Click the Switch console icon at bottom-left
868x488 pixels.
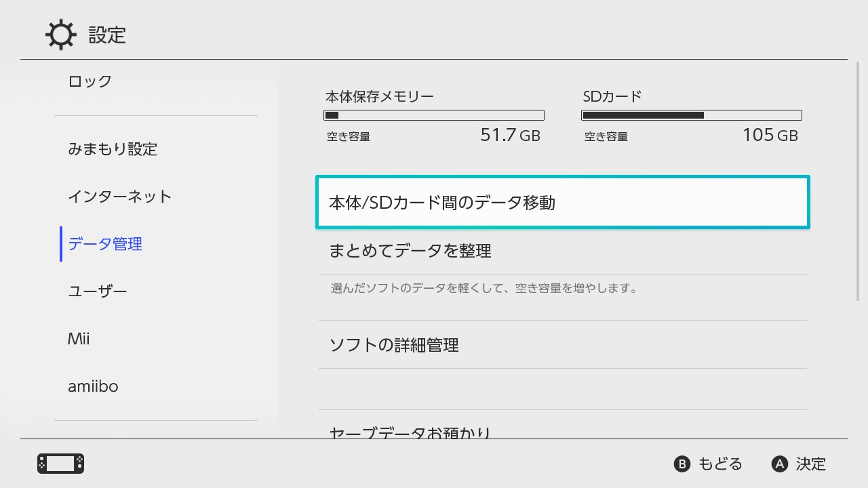pos(60,464)
